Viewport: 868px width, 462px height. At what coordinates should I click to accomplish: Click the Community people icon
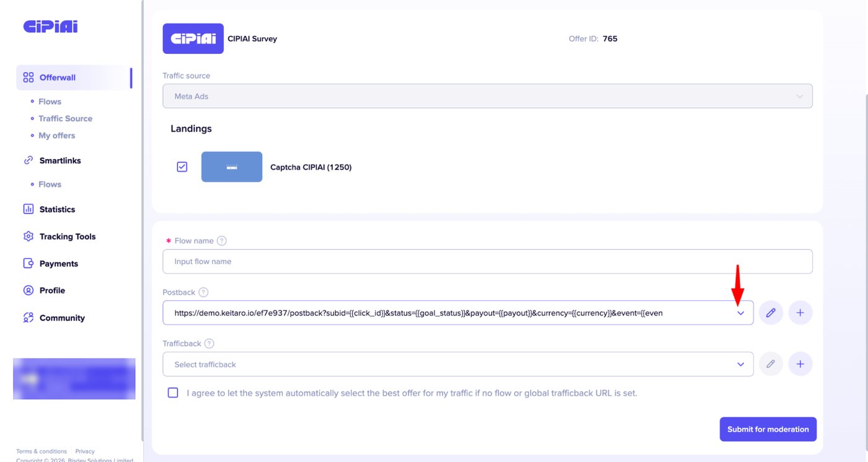[x=28, y=318]
